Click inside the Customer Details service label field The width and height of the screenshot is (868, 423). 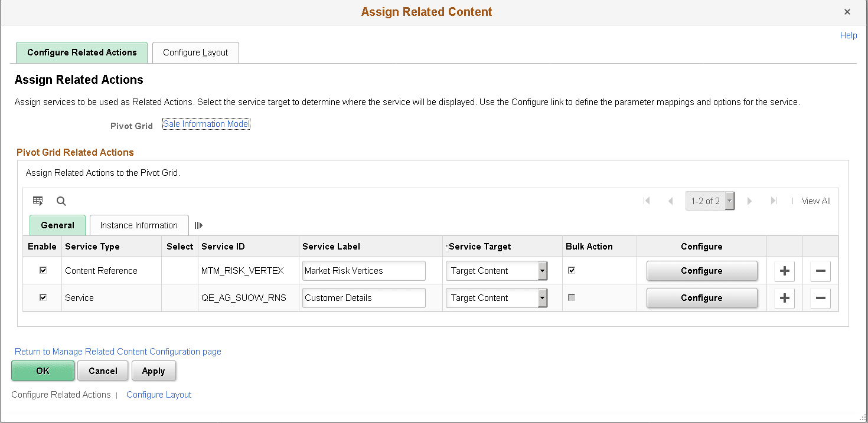[363, 298]
